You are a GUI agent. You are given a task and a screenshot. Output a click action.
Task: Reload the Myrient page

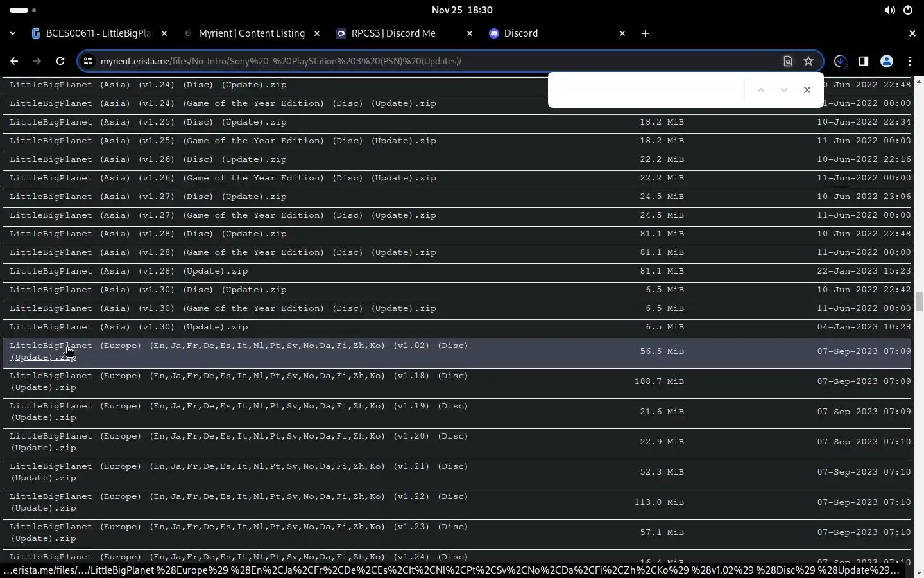tap(60, 61)
